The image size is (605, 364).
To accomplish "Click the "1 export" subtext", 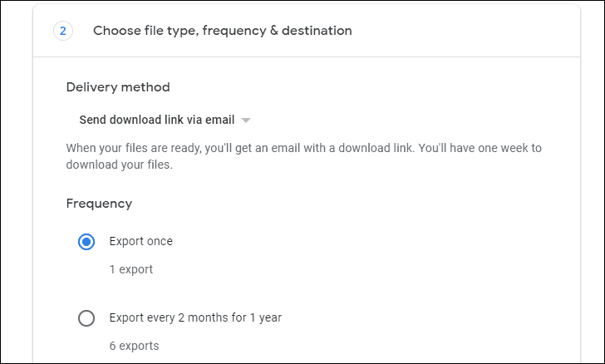I will (x=131, y=269).
